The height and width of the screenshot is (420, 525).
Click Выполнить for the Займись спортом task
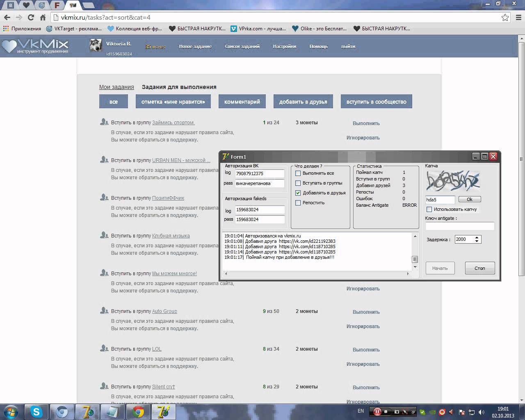pos(366,123)
